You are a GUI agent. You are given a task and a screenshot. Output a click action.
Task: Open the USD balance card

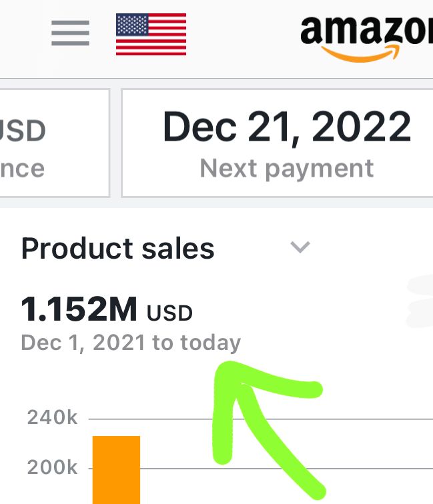53,143
